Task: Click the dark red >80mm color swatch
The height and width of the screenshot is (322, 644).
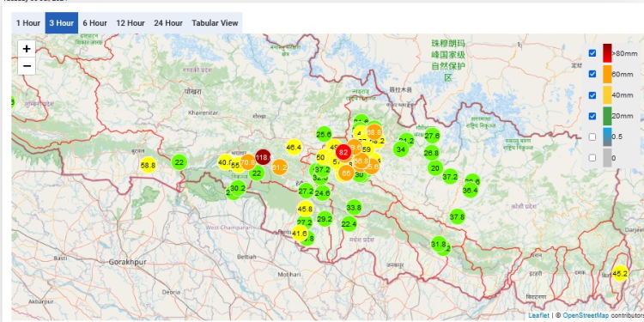Action: tap(607, 53)
